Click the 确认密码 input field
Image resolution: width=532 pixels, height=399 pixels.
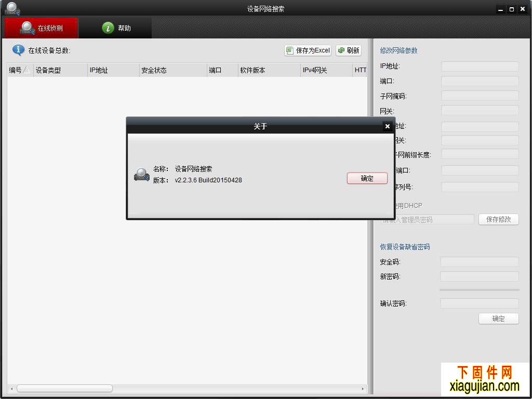pyautogui.click(x=479, y=303)
